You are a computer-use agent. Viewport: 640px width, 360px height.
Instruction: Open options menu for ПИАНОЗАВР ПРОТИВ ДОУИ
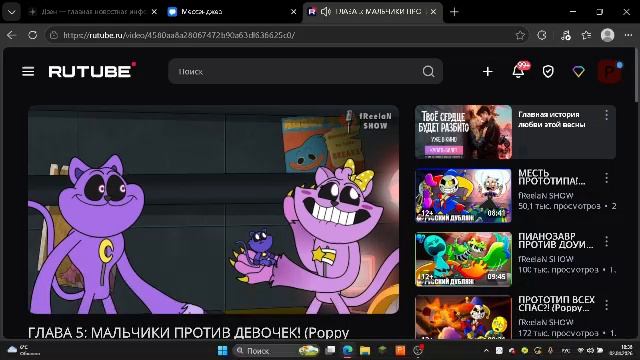coord(607,241)
